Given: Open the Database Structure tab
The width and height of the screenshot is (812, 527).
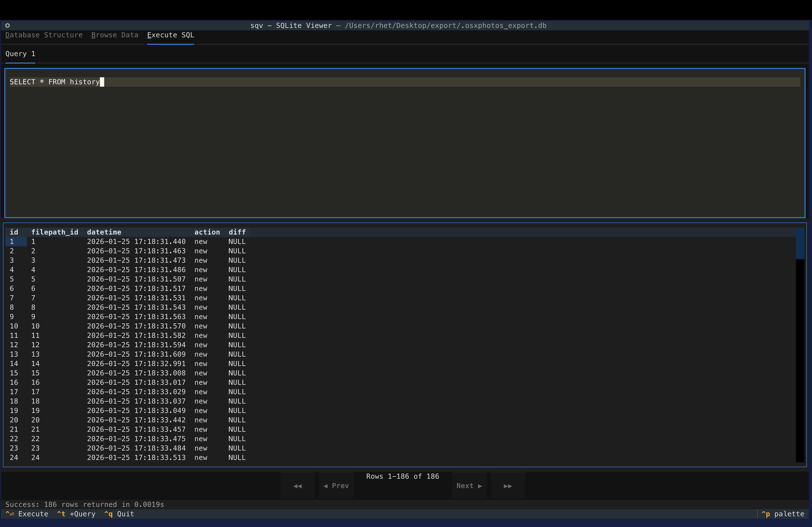Looking at the screenshot, I should click(x=44, y=35).
